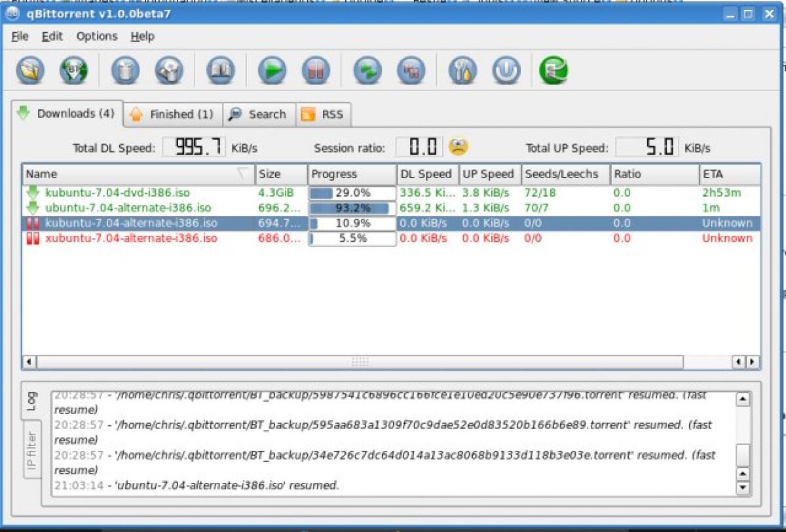The height and width of the screenshot is (532, 786).
Task: Open a torrent file
Action: (x=29, y=69)
